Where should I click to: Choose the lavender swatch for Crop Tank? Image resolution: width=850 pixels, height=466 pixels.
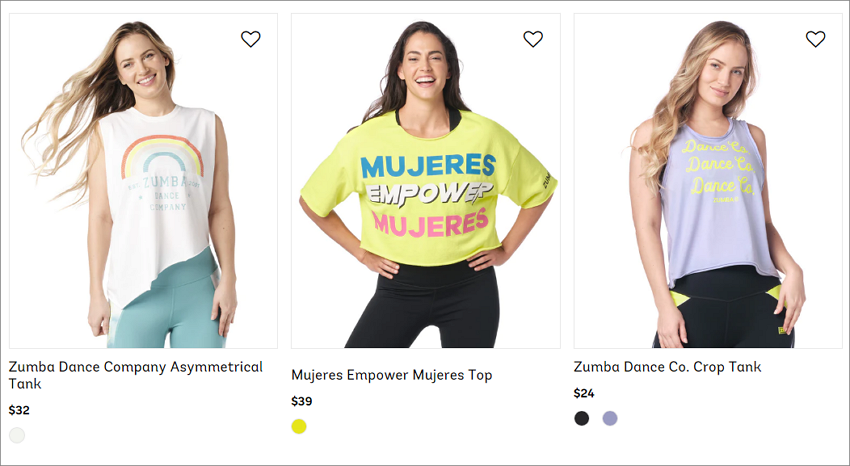tap(610, 418)
